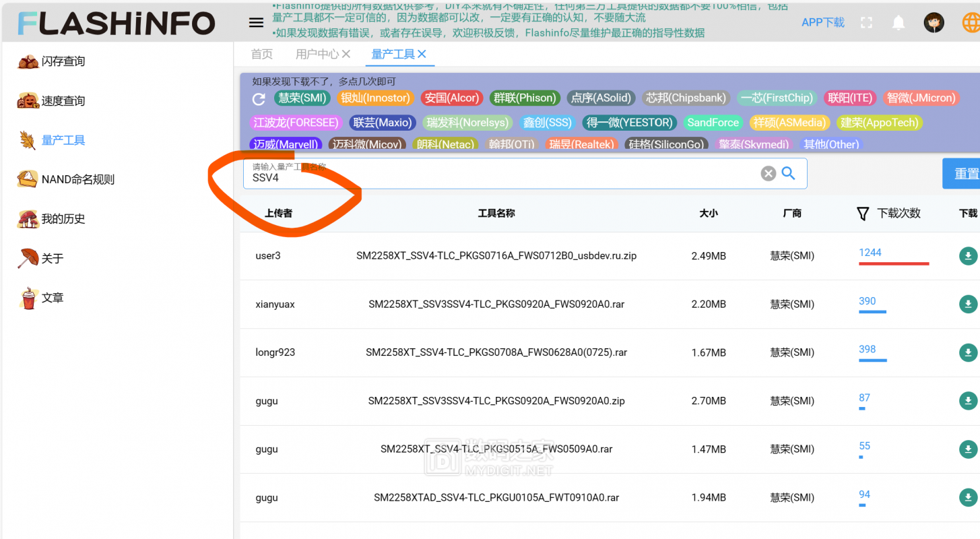Sort by 下载次数 column header
This screenshot has width=980, height=539.
click(899, 213)
